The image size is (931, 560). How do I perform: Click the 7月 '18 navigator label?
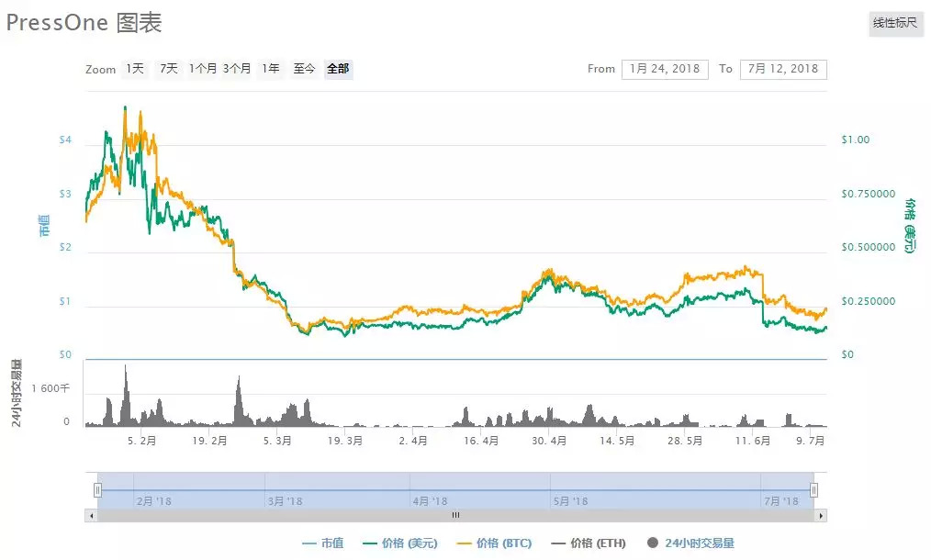click(781, 501)
